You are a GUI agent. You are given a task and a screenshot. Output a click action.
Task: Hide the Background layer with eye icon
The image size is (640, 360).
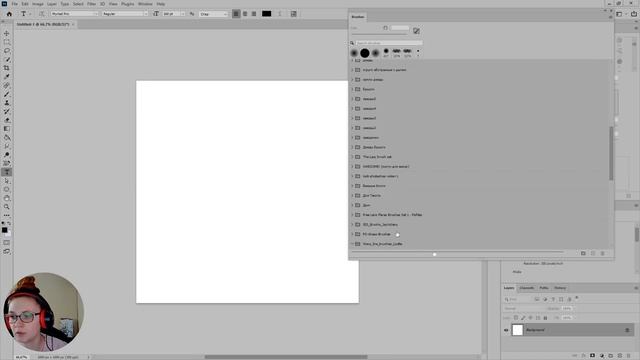[x=506, y=330]
